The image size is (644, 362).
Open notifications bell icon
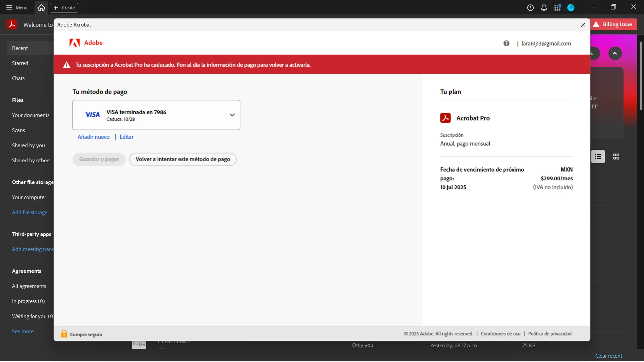coord(544,8)
